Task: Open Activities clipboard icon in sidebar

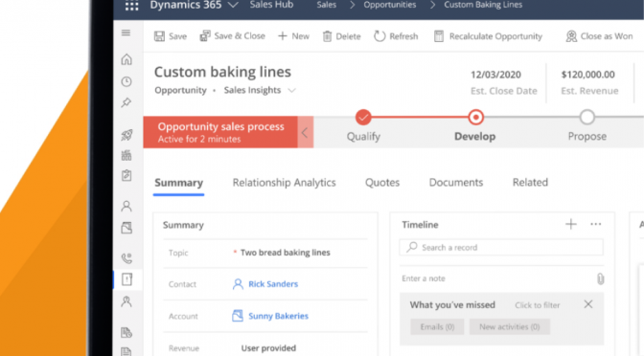Action: click(x=126, y=175)
